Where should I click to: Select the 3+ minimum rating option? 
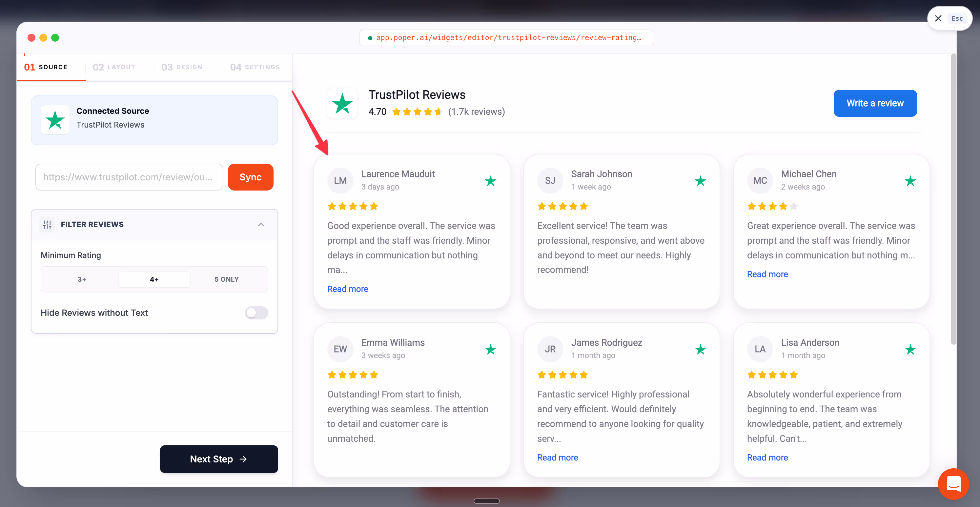tap(82, 279)
